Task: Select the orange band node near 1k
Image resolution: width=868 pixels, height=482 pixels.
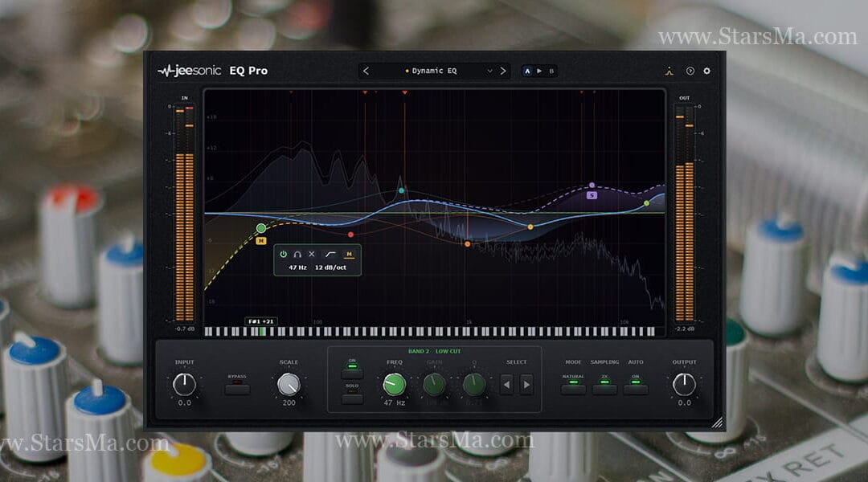Action: coord(467,243)
